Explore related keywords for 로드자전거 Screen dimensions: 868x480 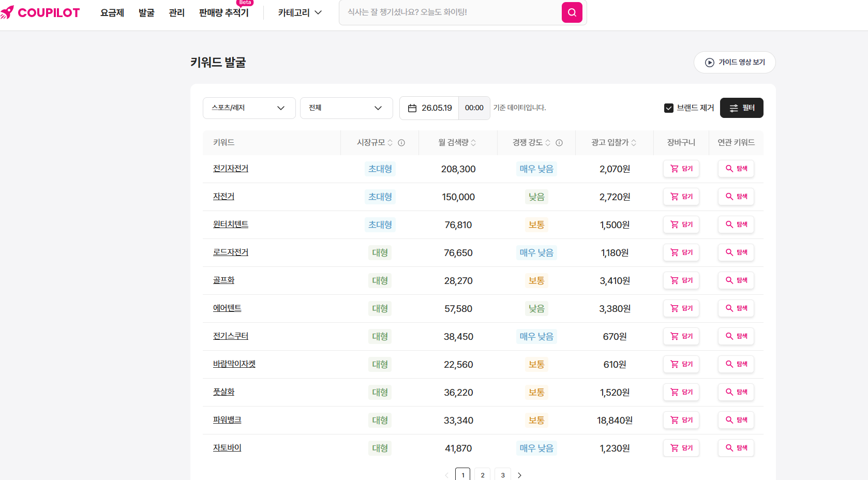tap(736, 252)
